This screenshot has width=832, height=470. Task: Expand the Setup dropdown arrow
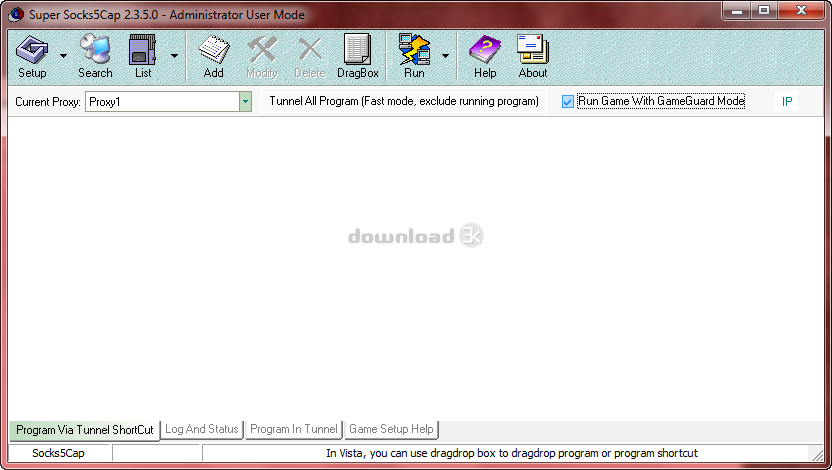coord(63,56)
